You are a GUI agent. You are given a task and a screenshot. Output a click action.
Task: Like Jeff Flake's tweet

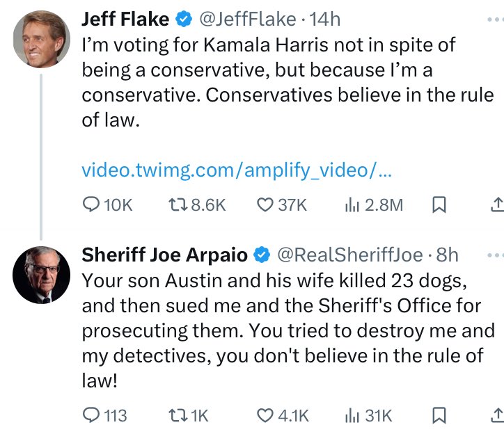click(265, 204)
